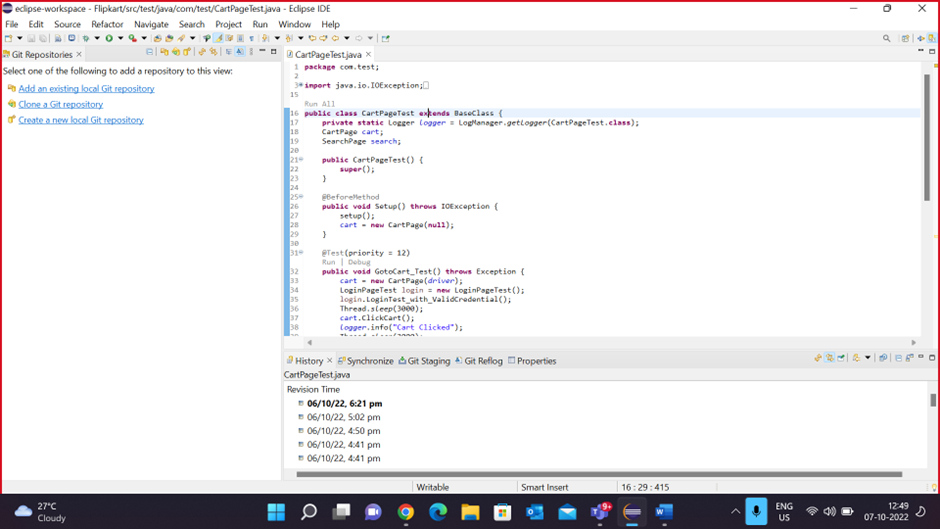The height and width of the screenshot is (529, 940).
Task: Click Compare mode icon in History toolbar
Action: (x=883, y=358)
